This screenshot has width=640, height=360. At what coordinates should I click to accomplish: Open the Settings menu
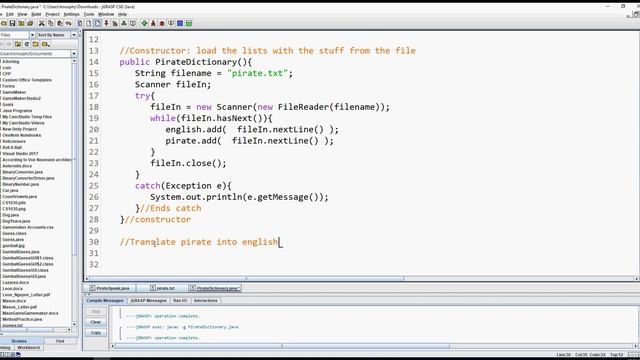click(71, 14)
